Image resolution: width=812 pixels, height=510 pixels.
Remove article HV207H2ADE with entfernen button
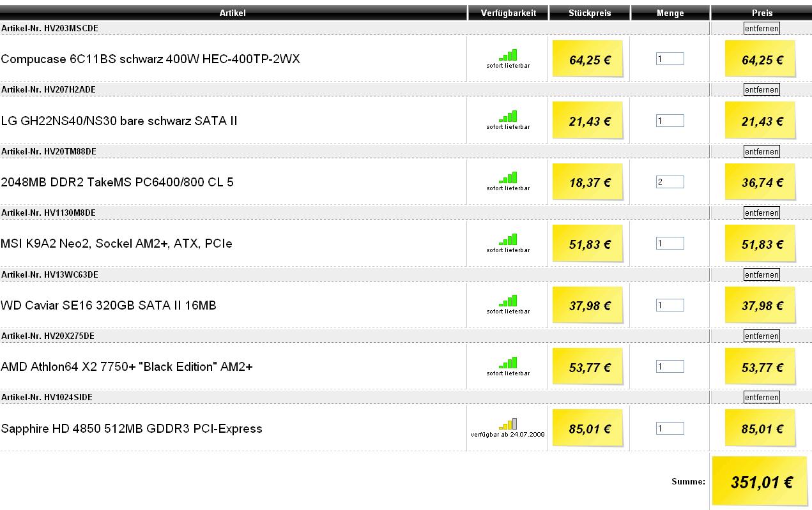tap(762, 90)
